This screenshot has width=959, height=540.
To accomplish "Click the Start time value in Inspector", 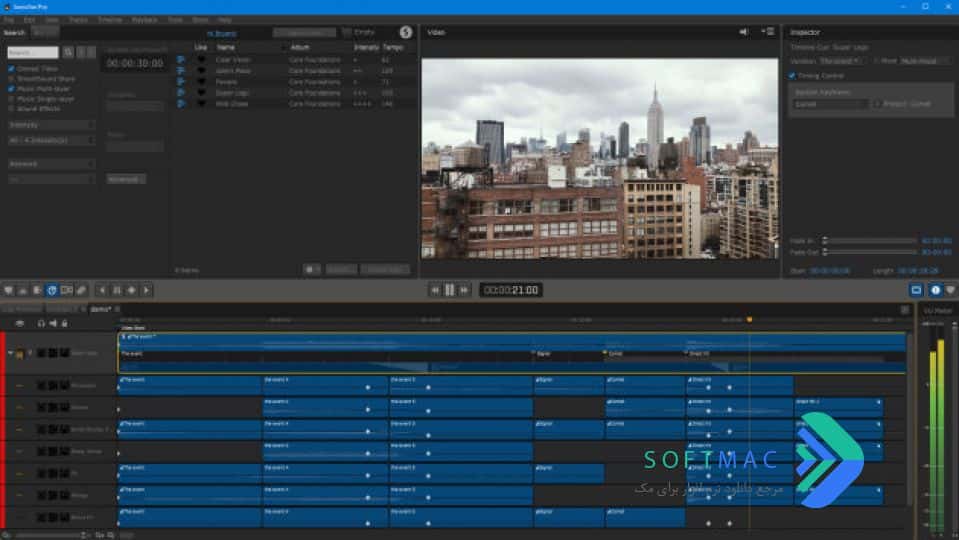I will click(829, 271).
